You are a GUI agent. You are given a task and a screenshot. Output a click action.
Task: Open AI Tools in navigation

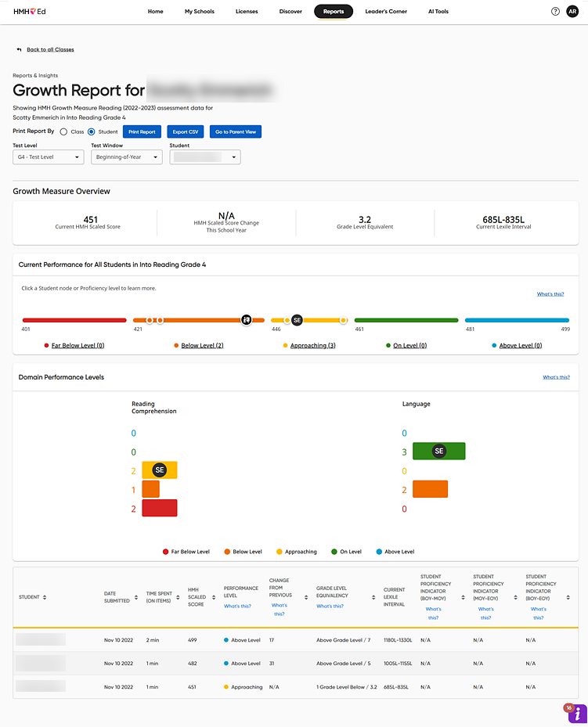(x=438, y=12)
